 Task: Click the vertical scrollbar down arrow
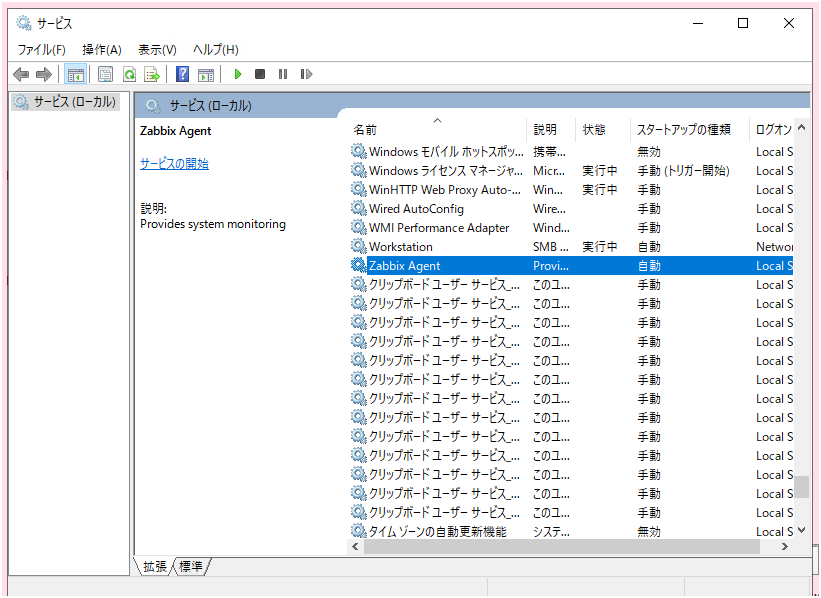point(802,531)
